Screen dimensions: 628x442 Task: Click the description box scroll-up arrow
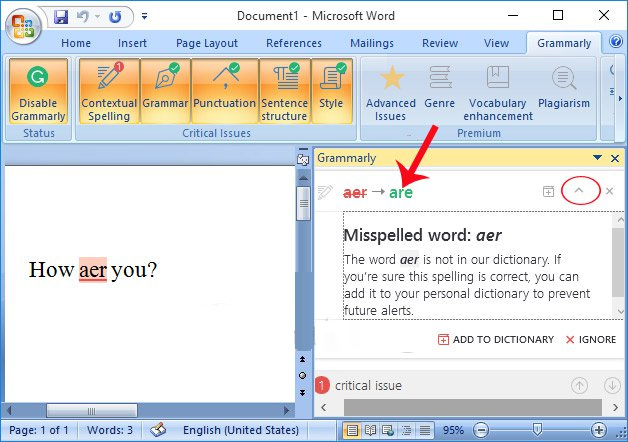point(620,219)
